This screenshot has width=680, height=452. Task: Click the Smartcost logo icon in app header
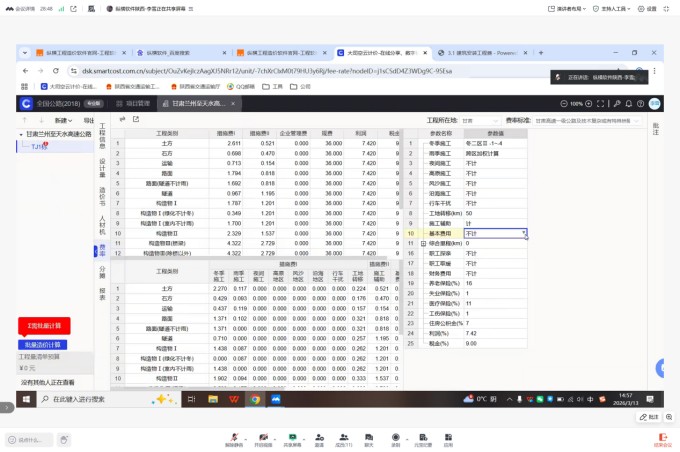(x=27, y=103)
